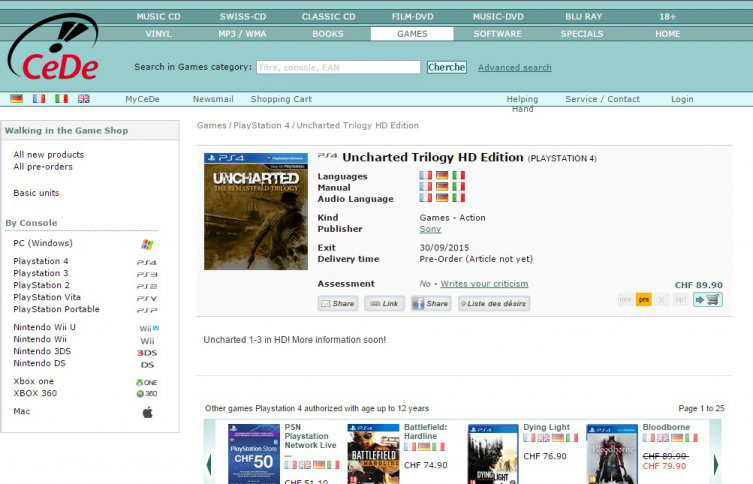
Task: Click the Wii U logo in console list
Action: point(149,328)
